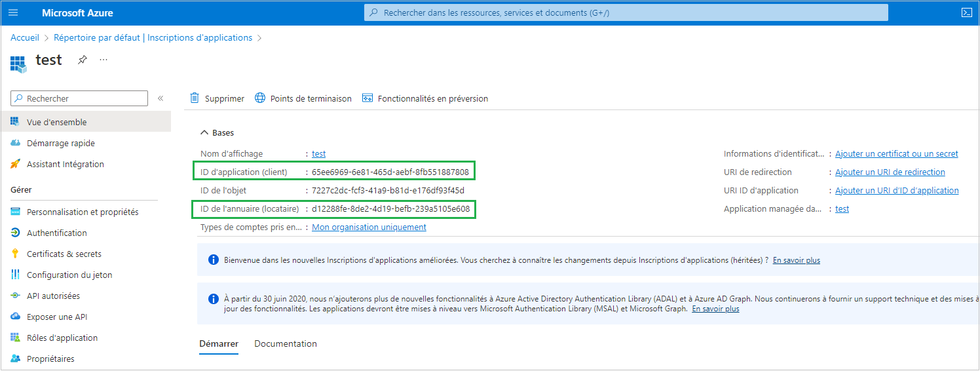Viewport: 980px width, 371px height.
Task: Collapse the Bases section
Action: pos(204,132)
